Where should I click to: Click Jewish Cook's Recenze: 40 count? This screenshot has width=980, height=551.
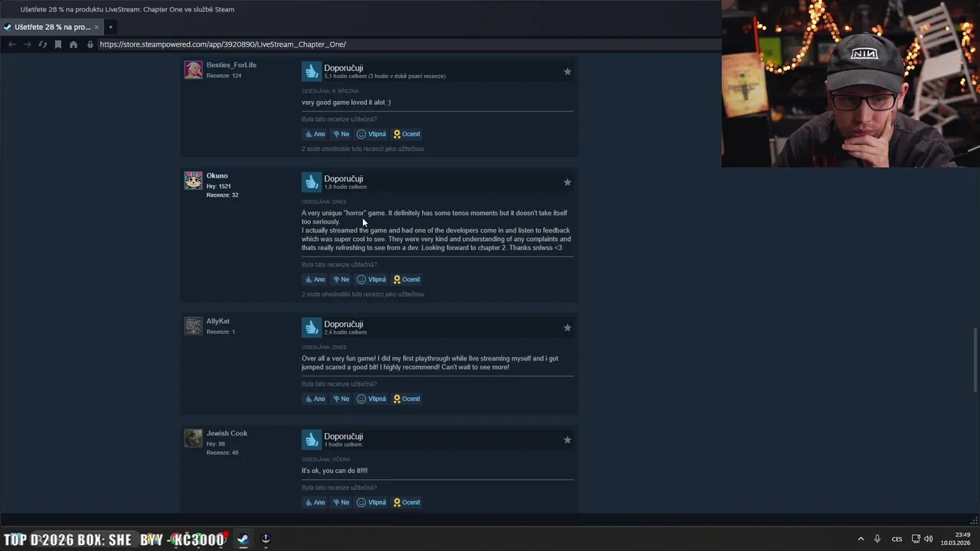coord(222,453)
